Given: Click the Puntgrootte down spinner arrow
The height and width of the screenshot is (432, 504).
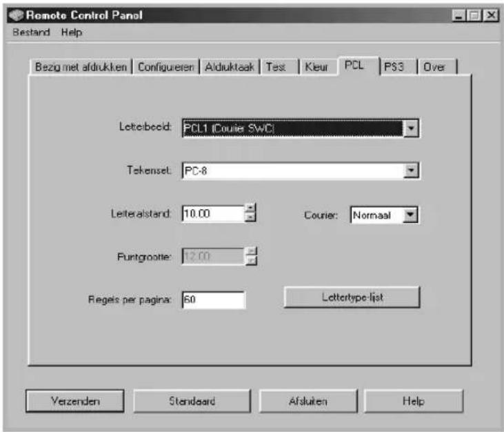Looking at the screenshot, I should pos(251,261).
